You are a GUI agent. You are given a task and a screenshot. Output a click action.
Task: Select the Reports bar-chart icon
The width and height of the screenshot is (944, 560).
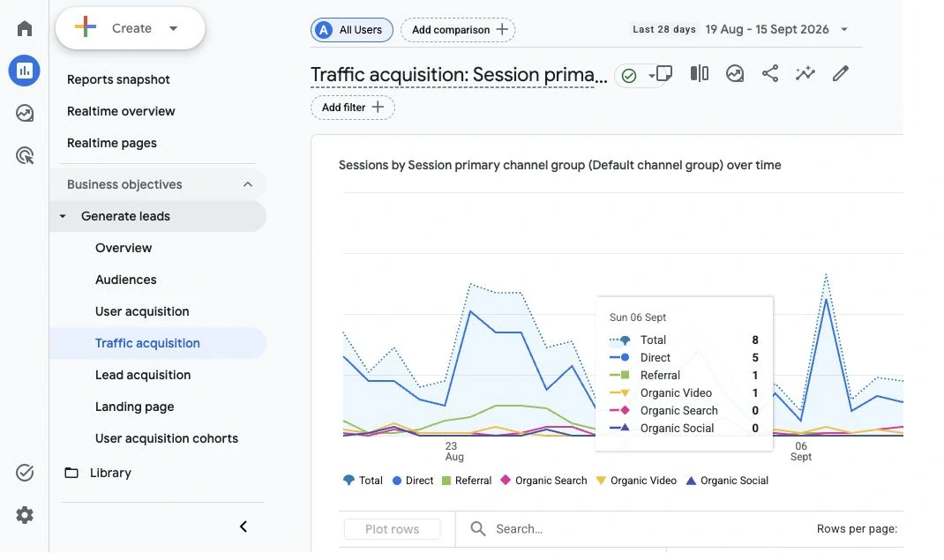tap(25, 71)
